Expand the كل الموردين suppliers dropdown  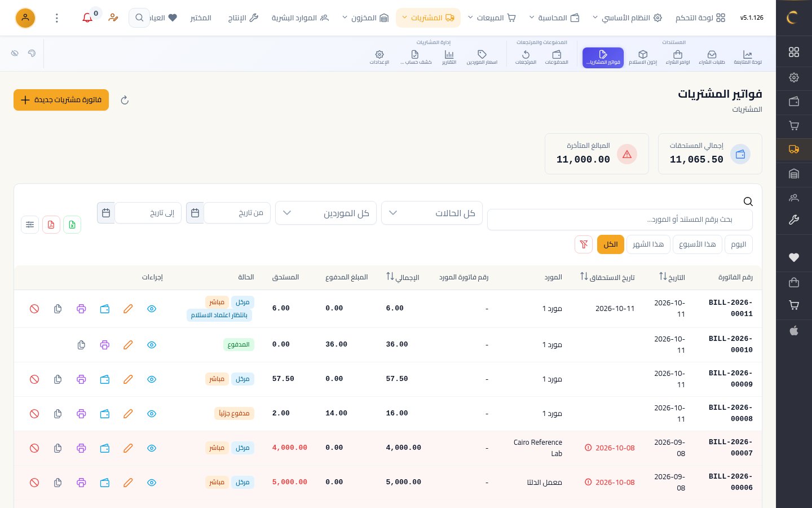point(326,213)
